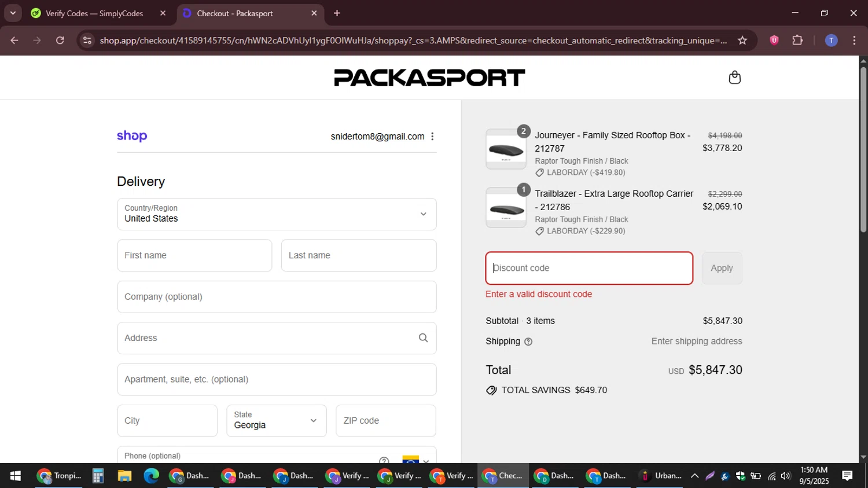Click the network Wi-Fi tray icon
This screenshot has height=488, width=868.
[771, 476]
